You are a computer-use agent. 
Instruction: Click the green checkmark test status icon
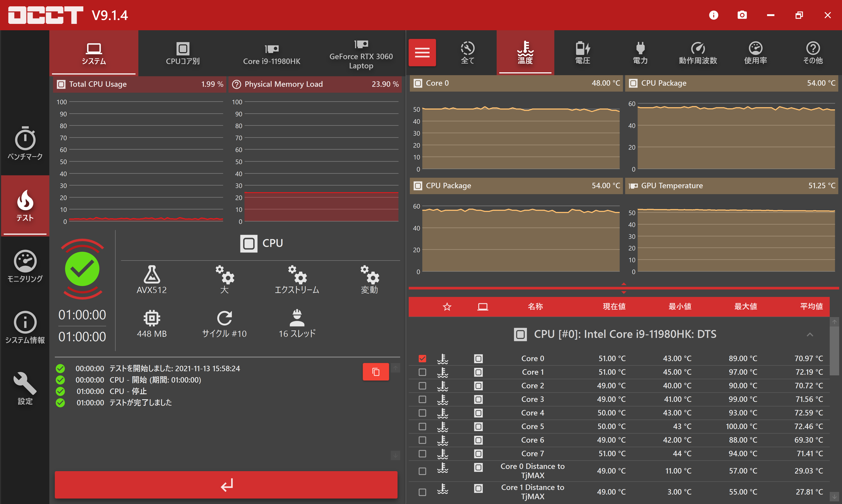(x=82, y=269)
